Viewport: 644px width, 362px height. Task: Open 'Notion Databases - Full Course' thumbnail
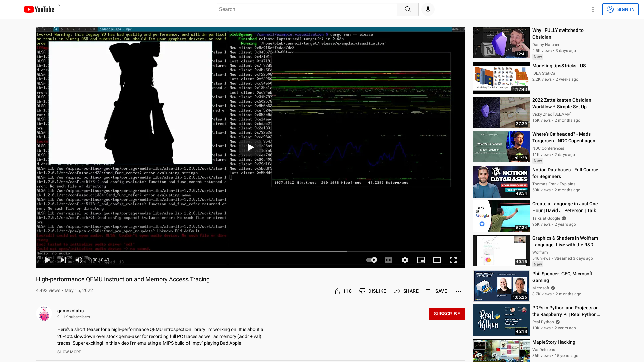pyautogui.click(x=501, y=182)
